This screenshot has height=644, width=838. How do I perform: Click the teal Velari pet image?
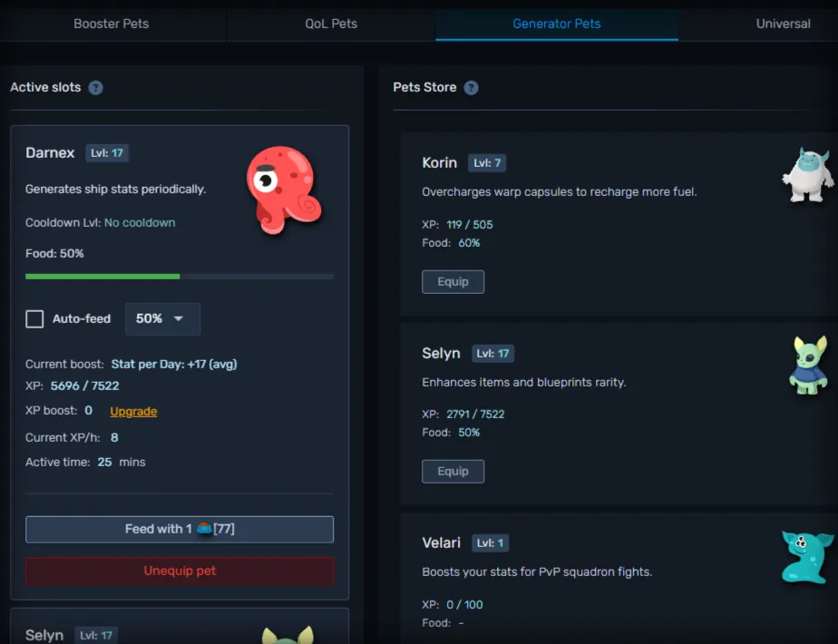[x=807, y=557]
